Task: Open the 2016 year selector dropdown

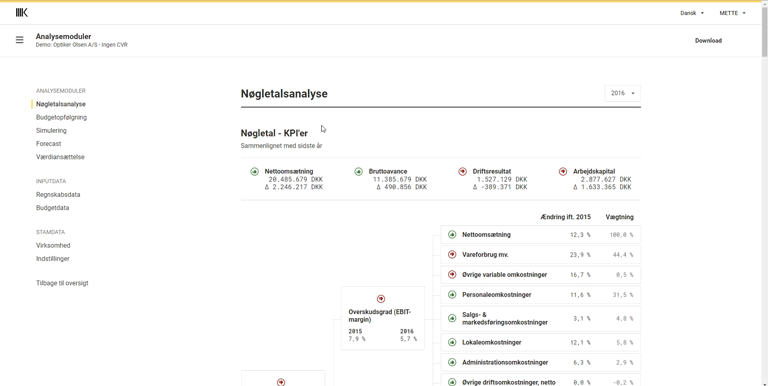Action: click(x=623, y=93)
